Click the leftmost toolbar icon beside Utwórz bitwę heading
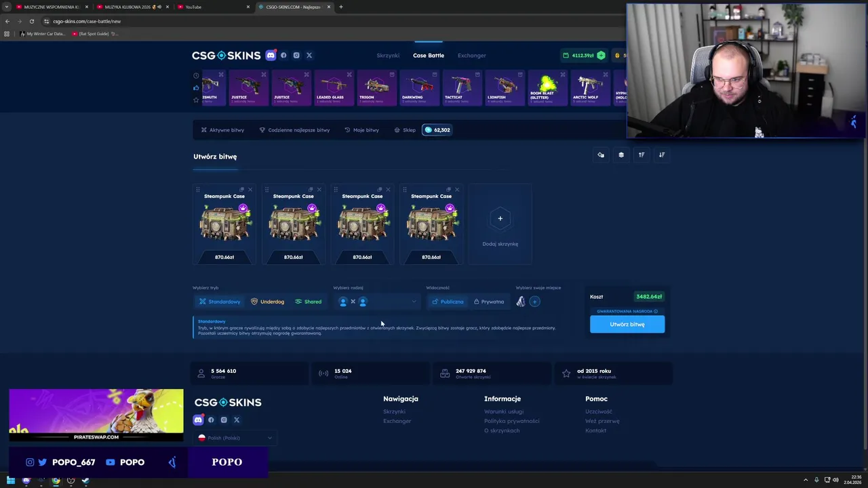The image size is (868, 488). (601, 155)
